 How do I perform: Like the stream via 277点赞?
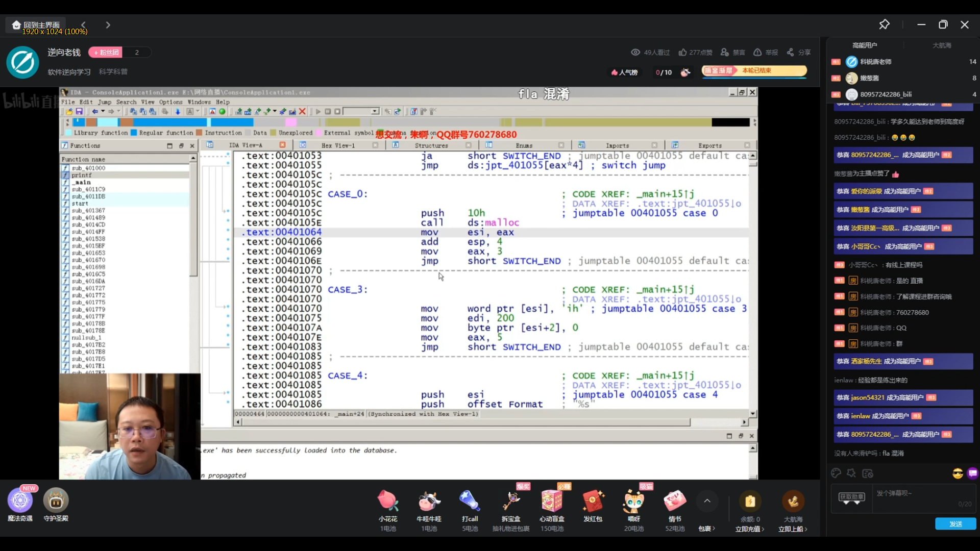pyautogui.click(x=695, y=52)
